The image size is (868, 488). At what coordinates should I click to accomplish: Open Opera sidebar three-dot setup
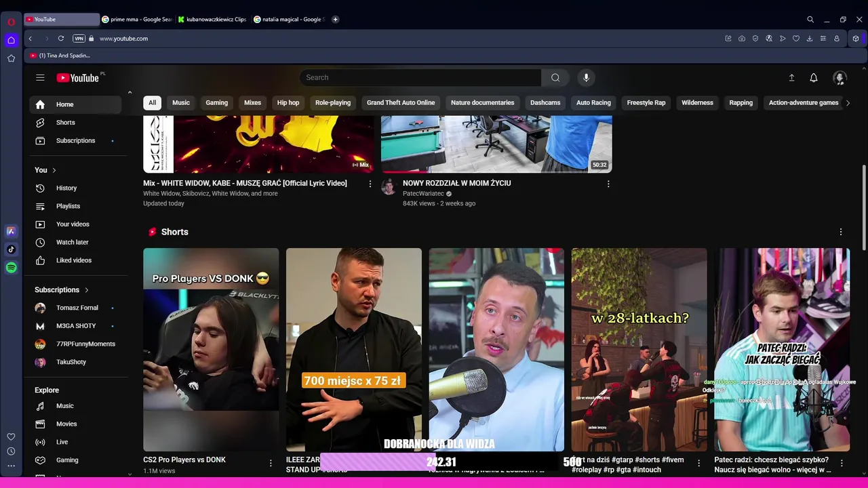[x=11, y=466]
